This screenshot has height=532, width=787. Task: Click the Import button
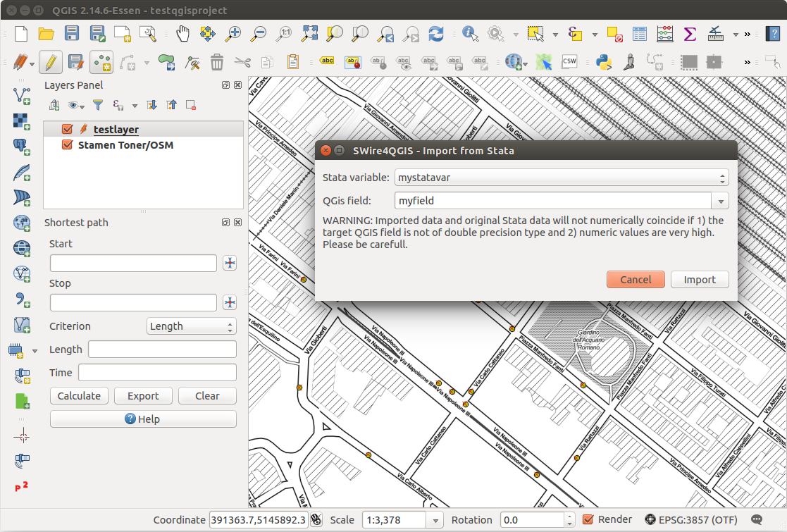coord(700,280)
